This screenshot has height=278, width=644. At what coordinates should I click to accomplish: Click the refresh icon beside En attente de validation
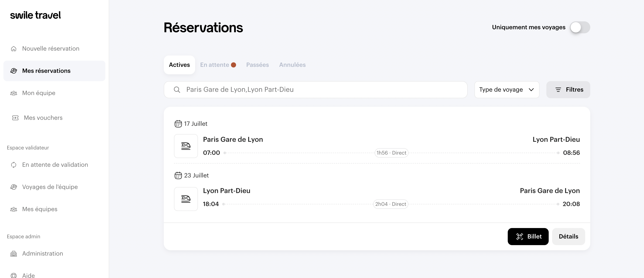pyautogui.click(x=14, y=165)
